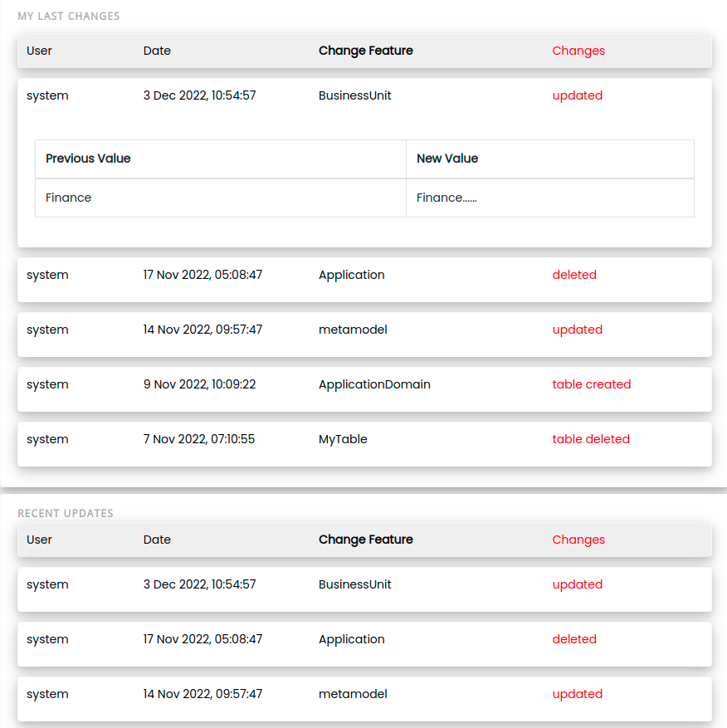Collapse the expanded BusinessUnit updated row
This screenshot has height=728, width=727.
[x=364, y=95]
